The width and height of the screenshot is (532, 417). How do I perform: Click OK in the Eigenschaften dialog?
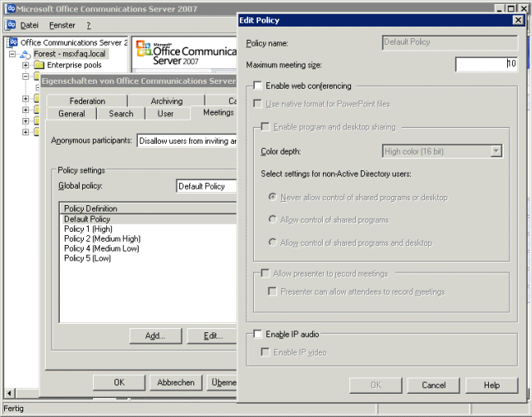click(119, 382)
